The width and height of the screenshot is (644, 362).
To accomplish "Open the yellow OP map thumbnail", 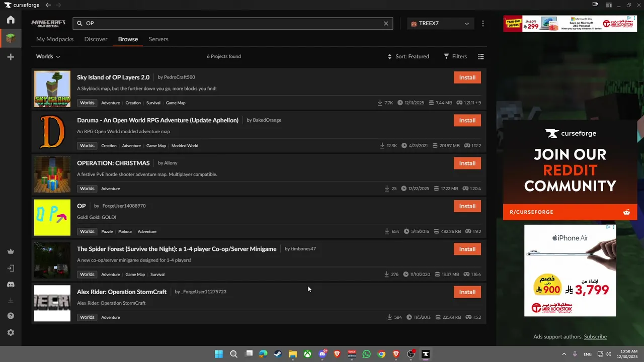I will pos(52,218).
